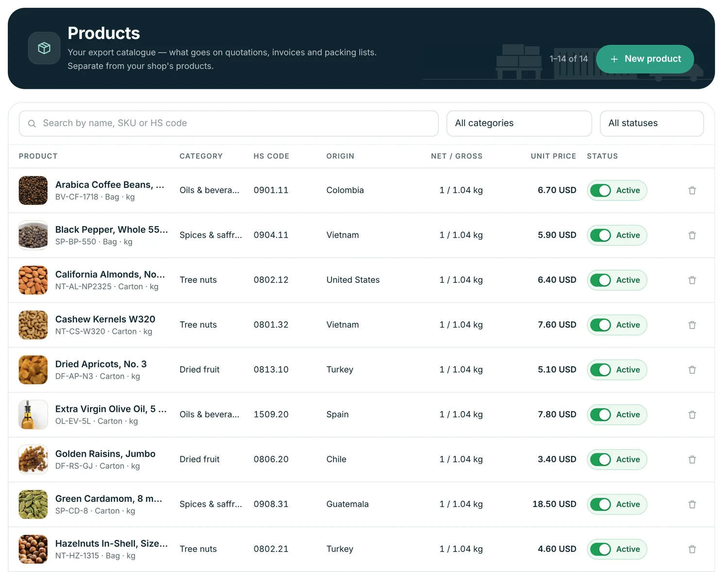Click the Dried Apricots thumbnail image
The height and width of the screenshot is (572, 728).
(x=33, y=370)
